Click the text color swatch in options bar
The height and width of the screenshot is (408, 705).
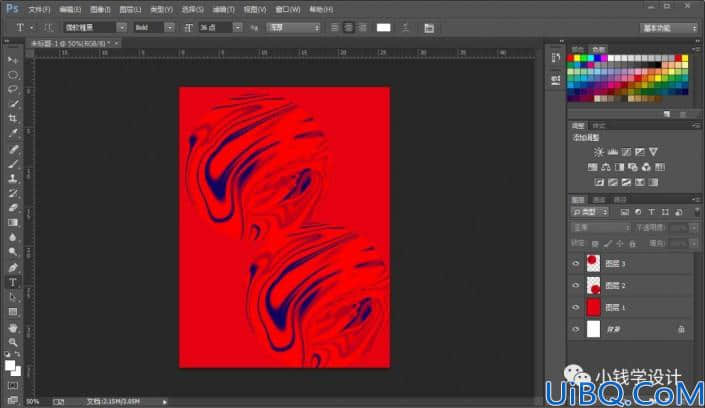pos(384,27)
